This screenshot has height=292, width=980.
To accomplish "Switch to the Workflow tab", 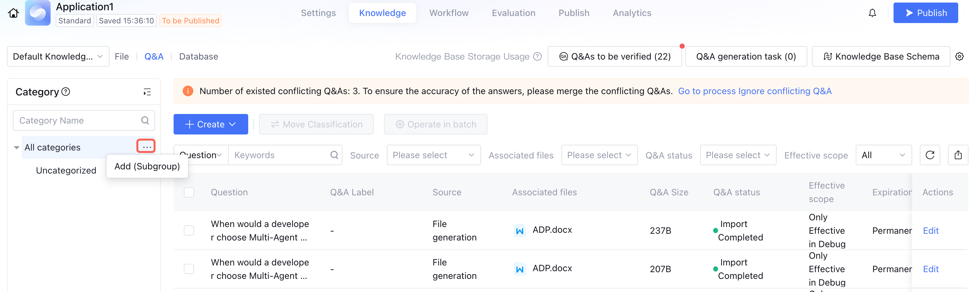I will pyautogui.click(x=449, y=13).
